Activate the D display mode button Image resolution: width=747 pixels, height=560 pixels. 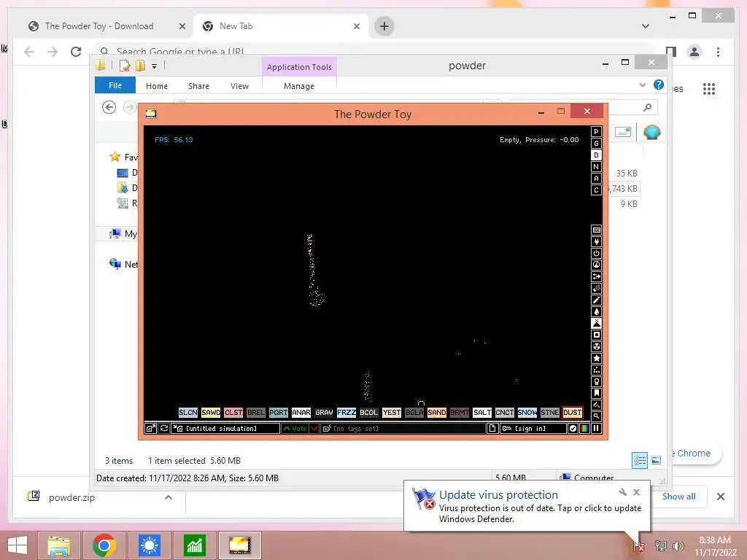(x=596, y=155)
